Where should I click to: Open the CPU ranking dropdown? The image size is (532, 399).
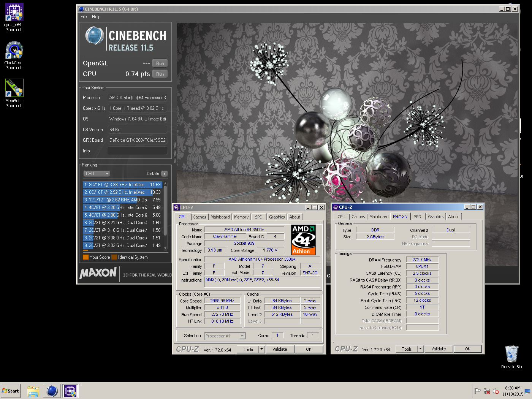click(97, 174)
